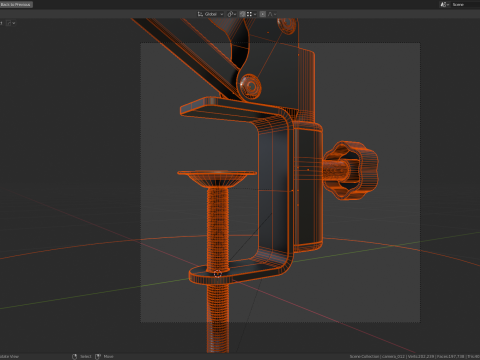
Task: Click the Scene name field
Action: pyautogui.click(x=465, y=4)
